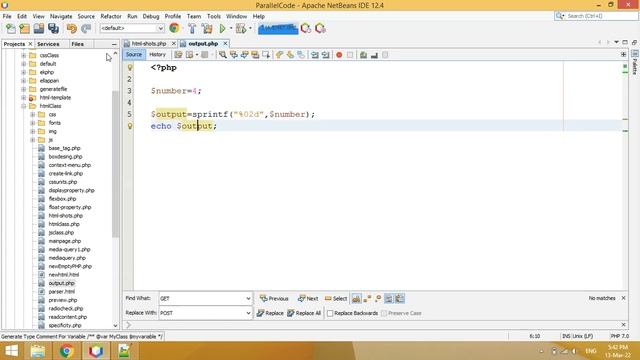Click the red Start Macro Recording icon
This screenshot has width=640, height=360.
339,55
